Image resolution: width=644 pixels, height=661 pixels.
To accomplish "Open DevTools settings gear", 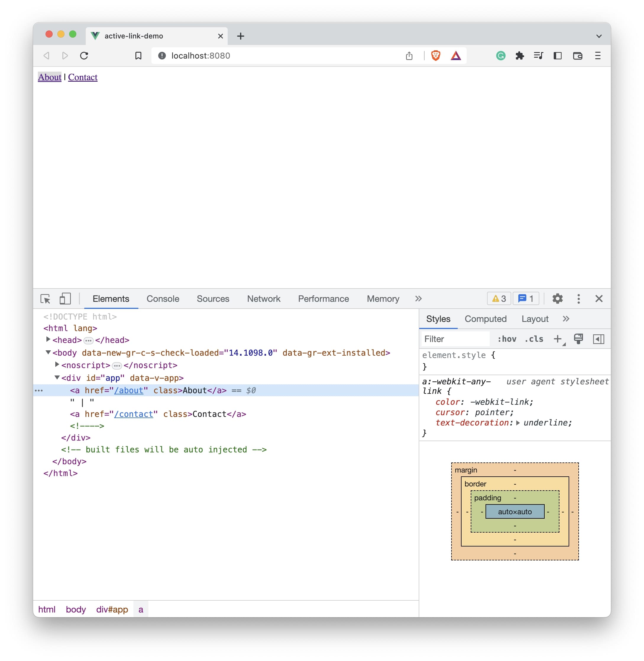I will [557, 299].
